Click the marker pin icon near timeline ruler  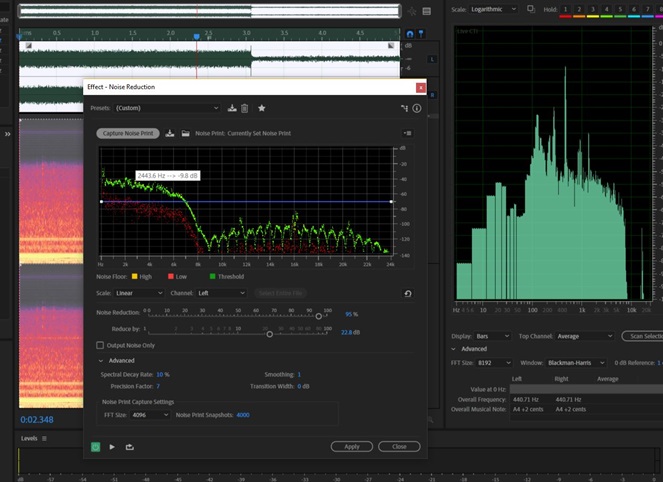pyautogui.click(x=421, y=34)
